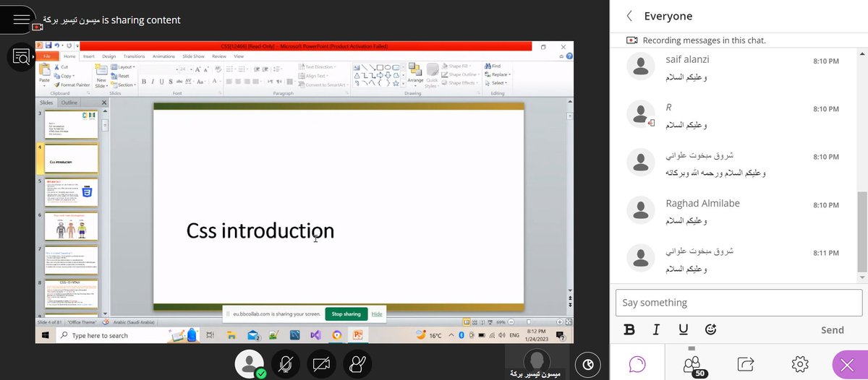Open the search magnifier panel icon

21,58
